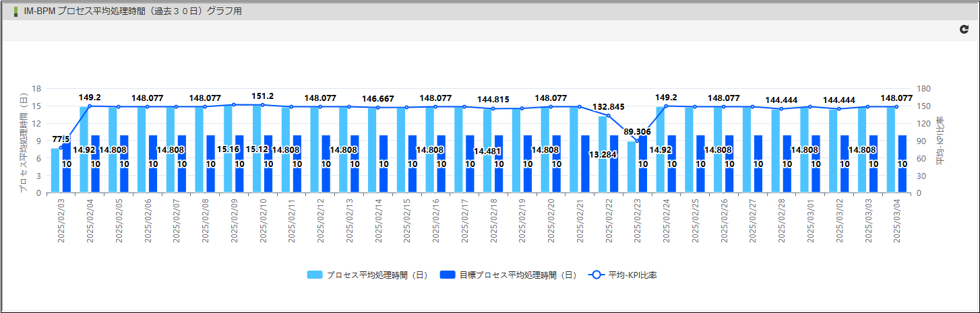Select the 89.306 line point on 2025/02/23

638,141
